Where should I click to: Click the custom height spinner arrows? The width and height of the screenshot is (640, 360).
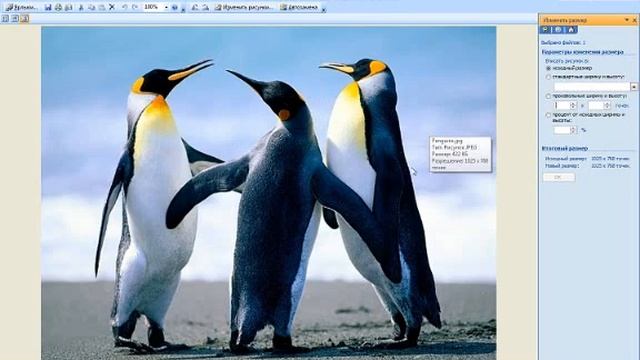point(607,105)
